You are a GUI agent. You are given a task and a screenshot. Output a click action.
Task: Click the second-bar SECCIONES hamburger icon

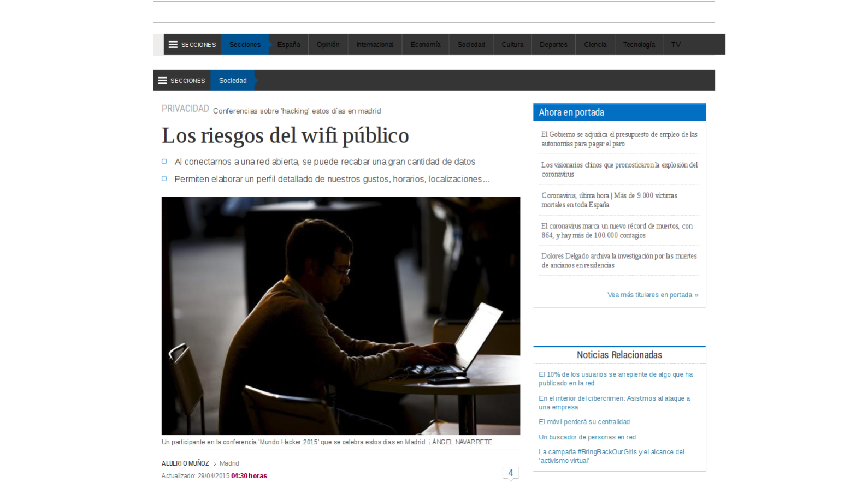click(163, 81)
